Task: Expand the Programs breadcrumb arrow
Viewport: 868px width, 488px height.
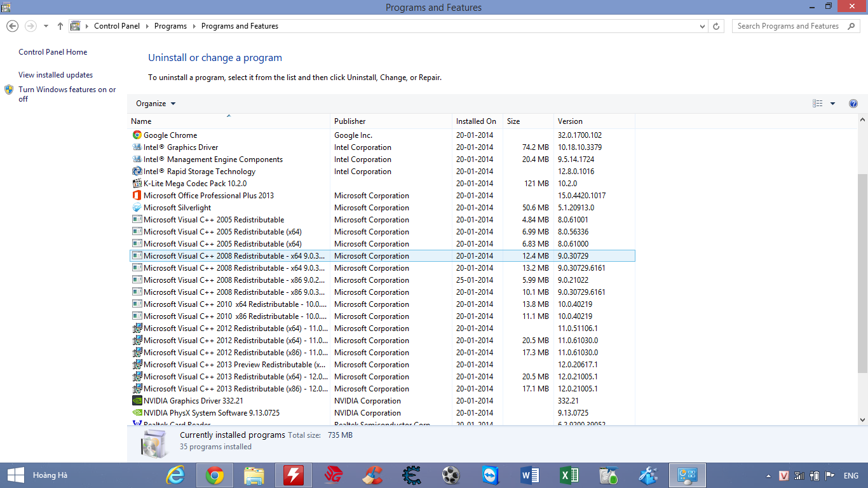Action: click(194, 26)
